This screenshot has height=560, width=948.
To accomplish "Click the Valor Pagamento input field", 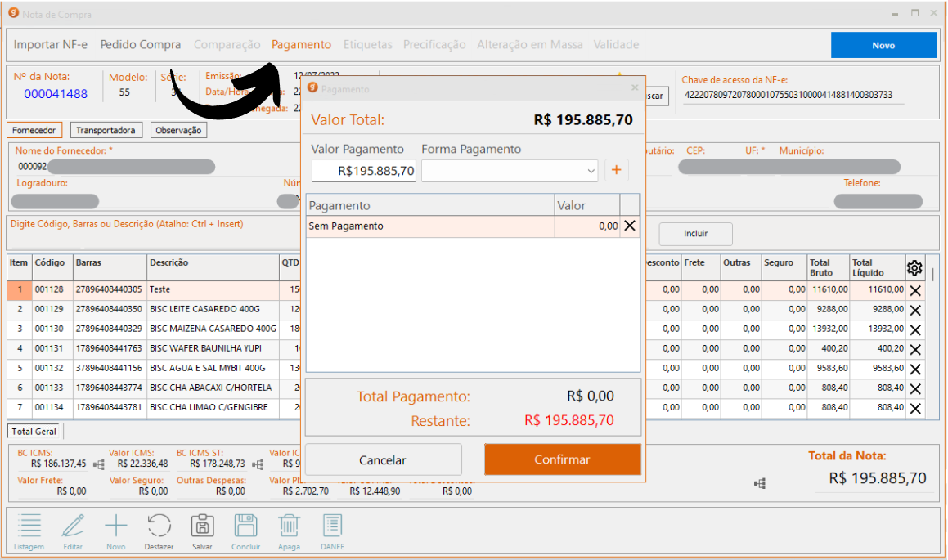I will tap(363, 172).
